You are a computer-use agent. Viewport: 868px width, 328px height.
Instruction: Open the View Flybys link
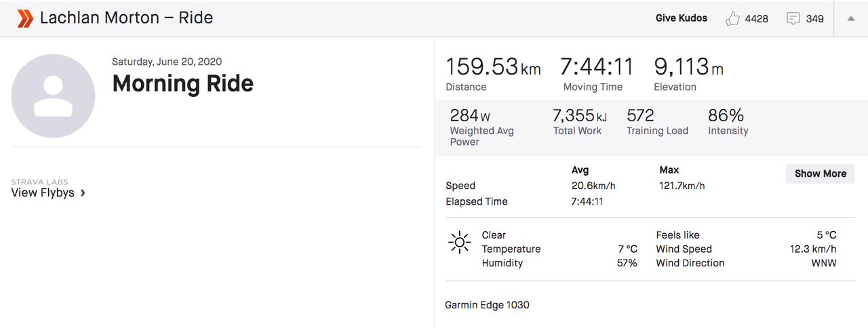tap(43, 193)
